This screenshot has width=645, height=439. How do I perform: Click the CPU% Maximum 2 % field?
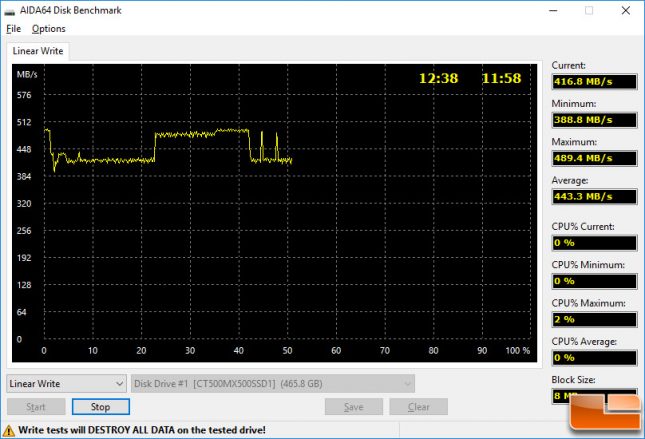click(594, 319)
